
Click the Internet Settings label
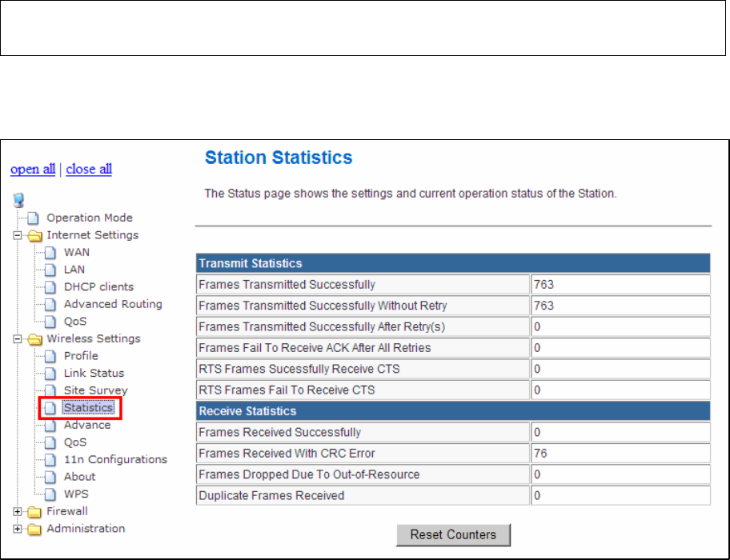pyautogui.click(x=93, y=235)
